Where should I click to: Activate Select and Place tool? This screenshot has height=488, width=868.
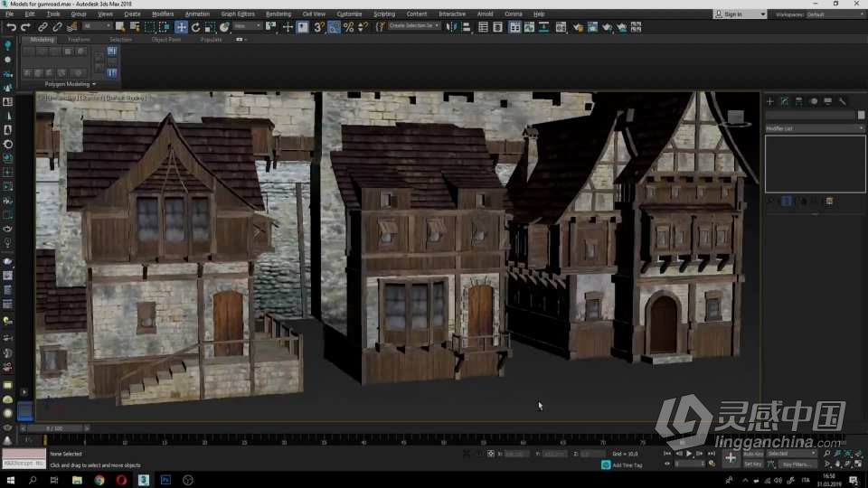(224, 26)
